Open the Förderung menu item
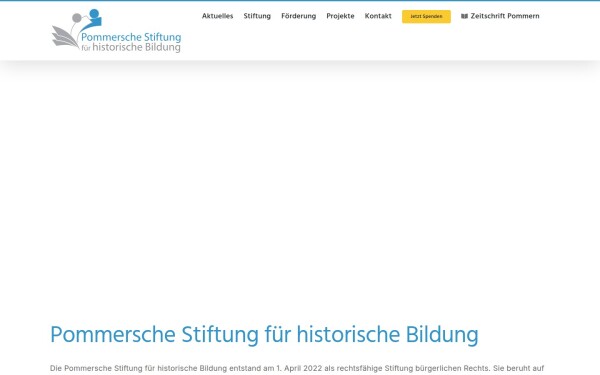The image size is (600, 375). tap(298, 16)
